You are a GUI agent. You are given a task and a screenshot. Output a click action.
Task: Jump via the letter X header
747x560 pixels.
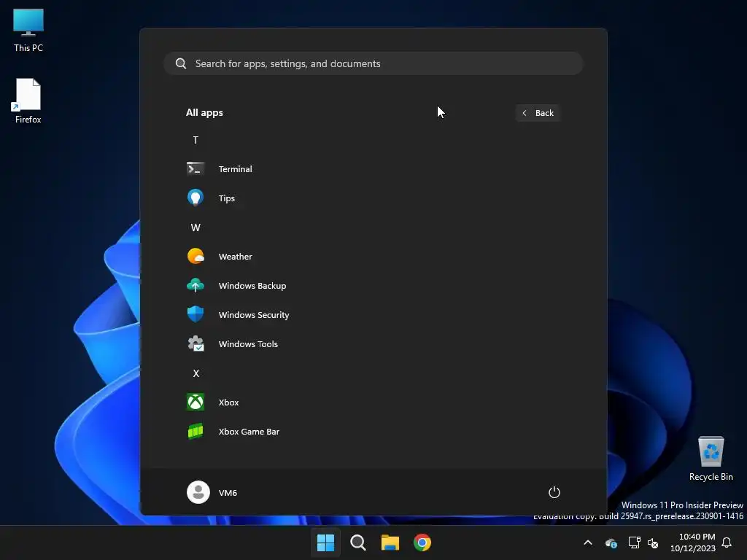(x=196, y=373)
